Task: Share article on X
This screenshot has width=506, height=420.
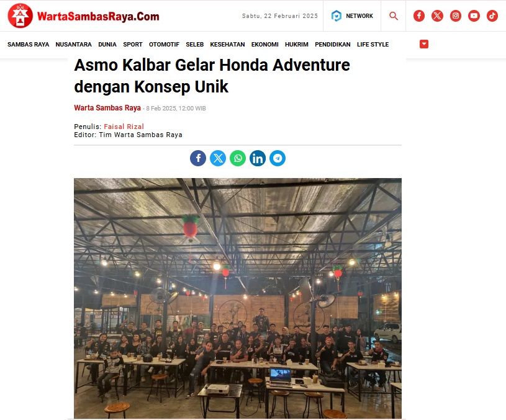Action: click(218, 158)
